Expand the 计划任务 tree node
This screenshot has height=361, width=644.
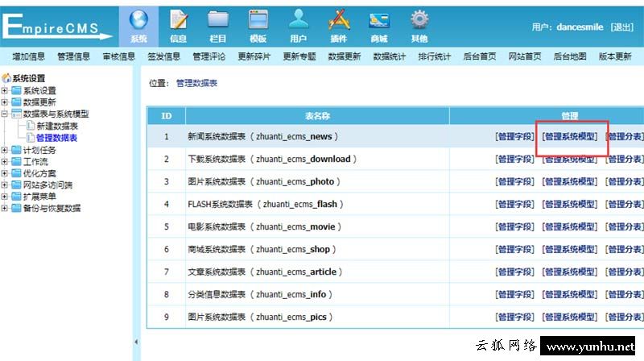[x=5, y=150]
